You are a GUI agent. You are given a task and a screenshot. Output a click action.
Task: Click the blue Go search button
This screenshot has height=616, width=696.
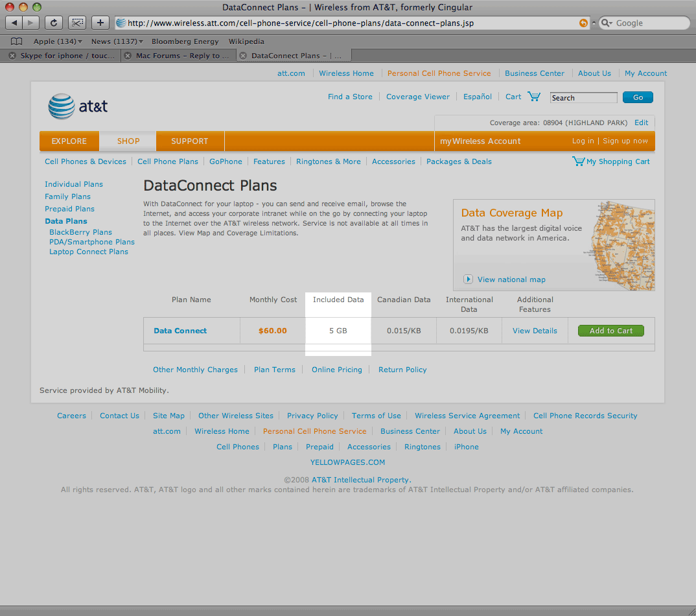pyautogui.click(x=638, y=97)
